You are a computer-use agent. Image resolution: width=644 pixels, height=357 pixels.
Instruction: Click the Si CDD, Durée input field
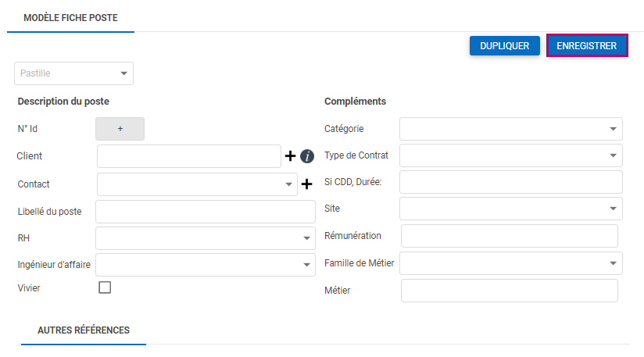[511, 182]
